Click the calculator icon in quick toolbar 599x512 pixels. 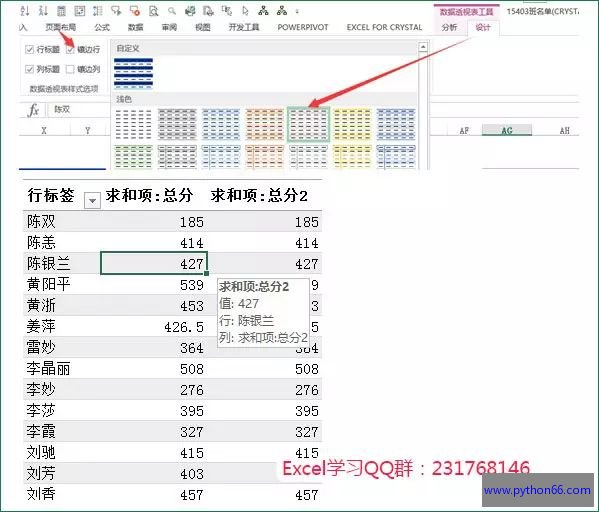pyautogui.click(x=61, y=11)
